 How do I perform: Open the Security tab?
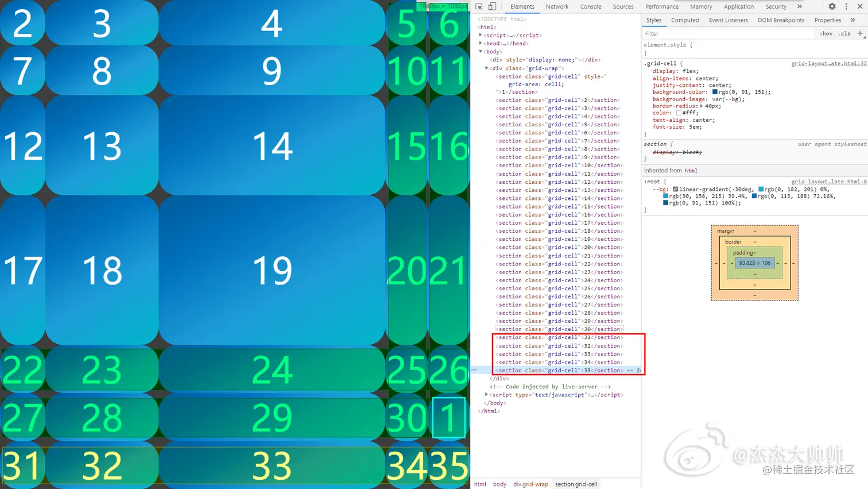tap(776, 7)
